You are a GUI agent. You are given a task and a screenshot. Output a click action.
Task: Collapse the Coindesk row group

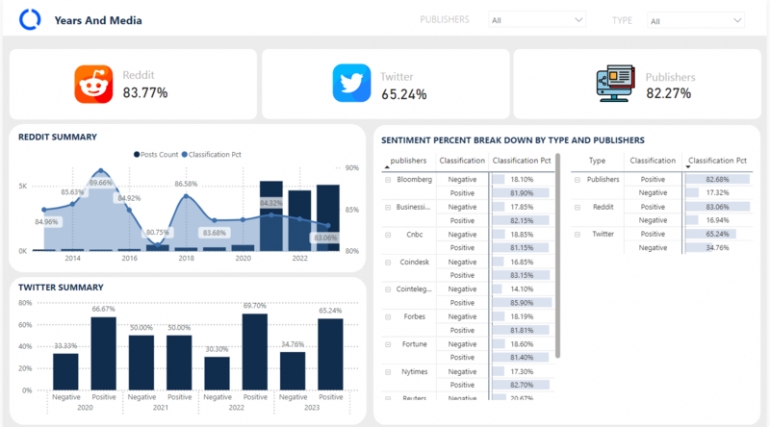pyautogui.click(x=388, y=263)
